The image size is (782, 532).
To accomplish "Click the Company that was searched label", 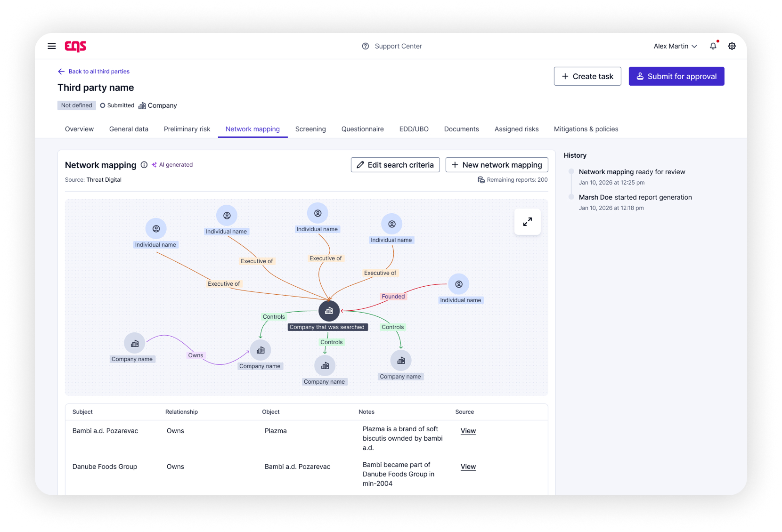I will coord(327,327).
